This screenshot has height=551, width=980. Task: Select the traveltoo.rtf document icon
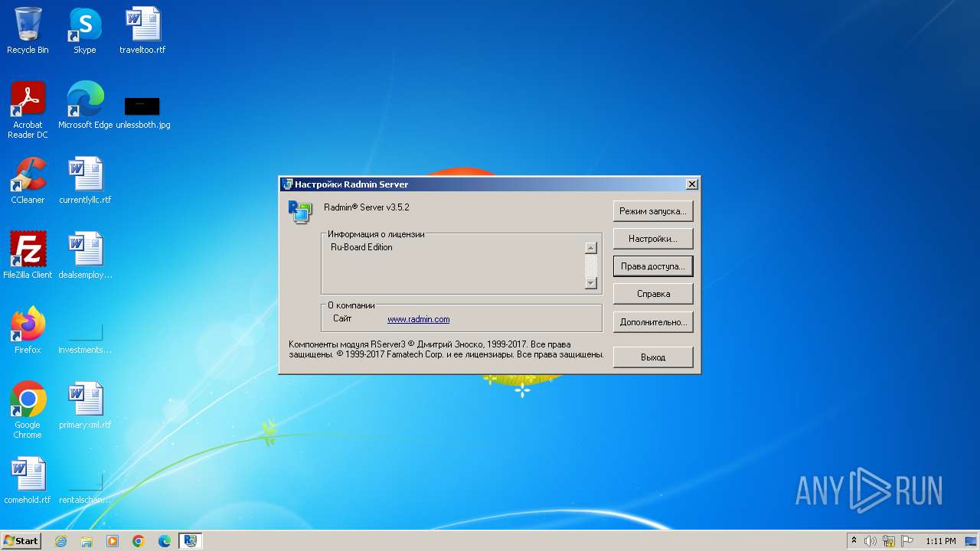click(x=142, y=31)
